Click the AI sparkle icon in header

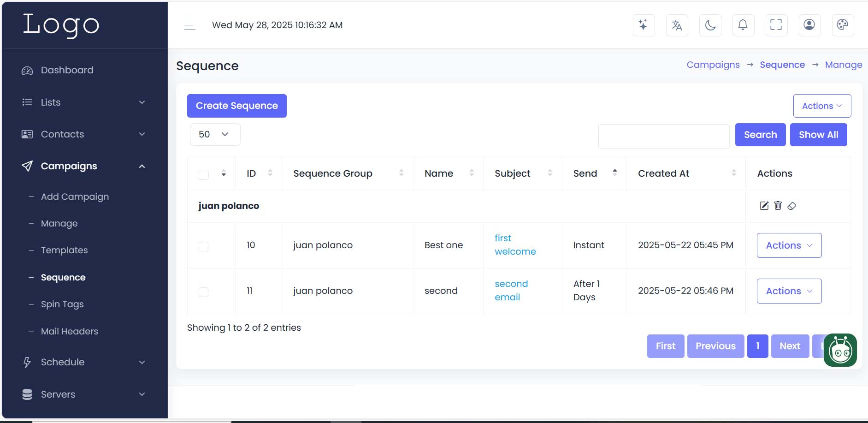point(644,25)
